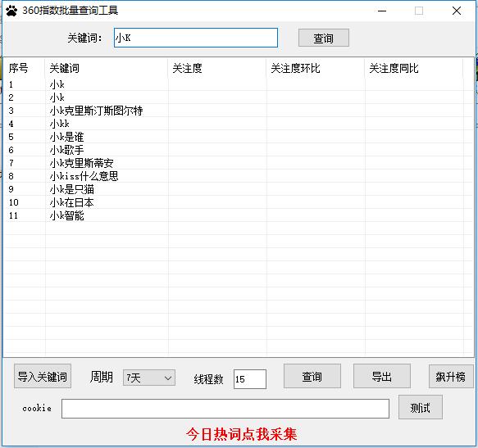The height and width of the screenshot is (448, 478).
Task: Select row 5 keyword 小k是谁
Action: point(66,137)
